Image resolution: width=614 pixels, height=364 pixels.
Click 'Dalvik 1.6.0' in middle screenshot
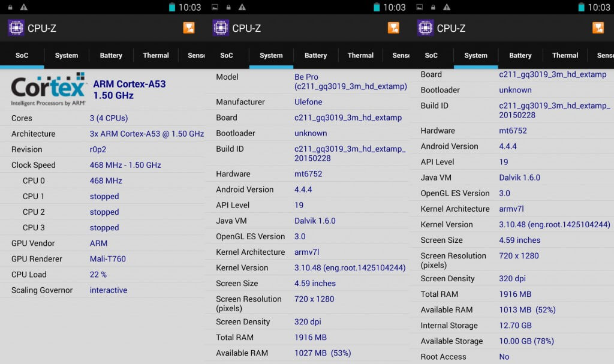coord(315,221)
